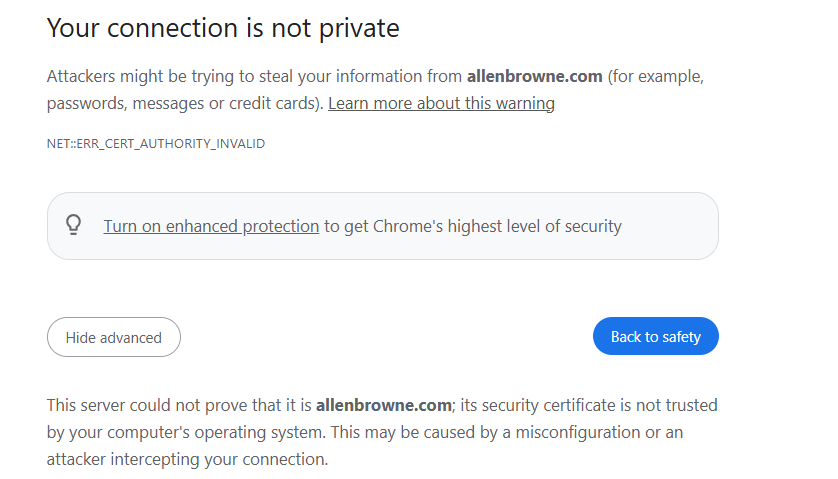Collapse details with the Hide advanced button

point(114,337)
